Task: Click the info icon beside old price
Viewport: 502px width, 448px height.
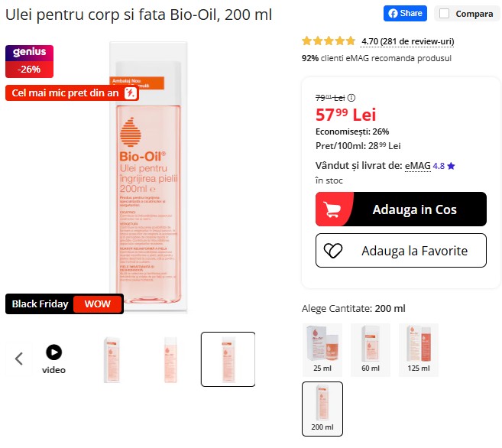Action: click(x=351, y=98)
